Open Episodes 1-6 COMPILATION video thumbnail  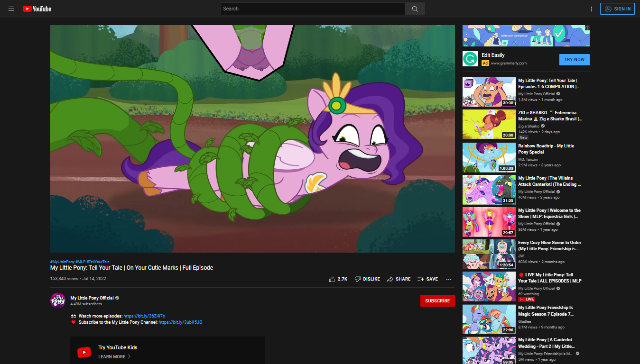pyautogui.click(x=489, y=92)
